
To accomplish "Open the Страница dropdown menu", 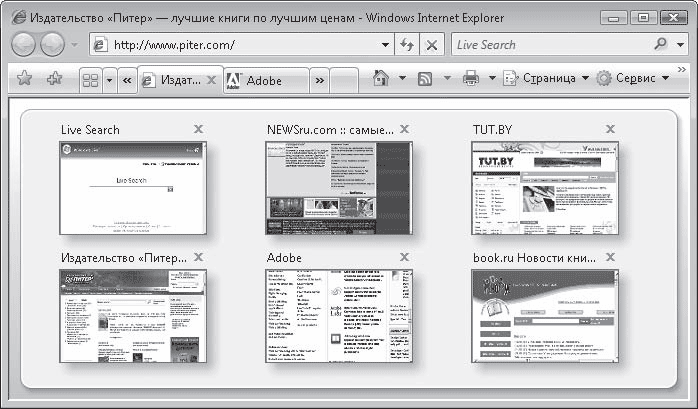I will pyautogui.click(x=547, y=79).
